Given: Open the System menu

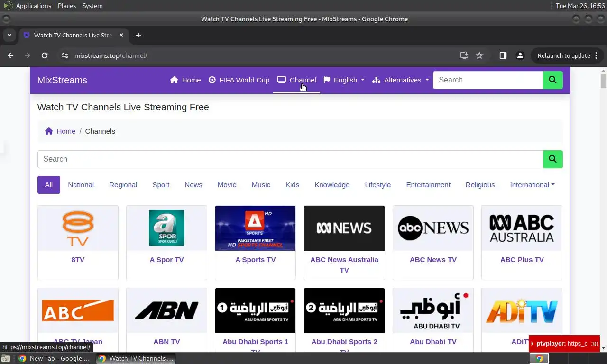Looking at the screenshot, I should 92,6.
